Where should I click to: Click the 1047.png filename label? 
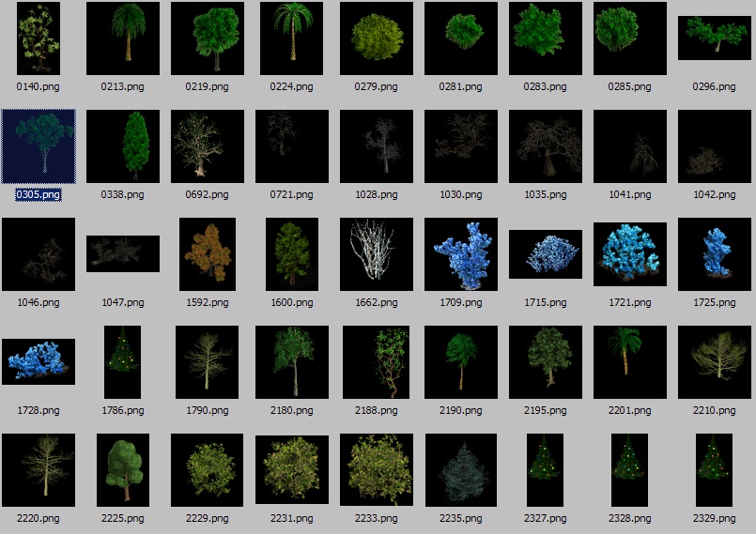click(x=123, y=302)
